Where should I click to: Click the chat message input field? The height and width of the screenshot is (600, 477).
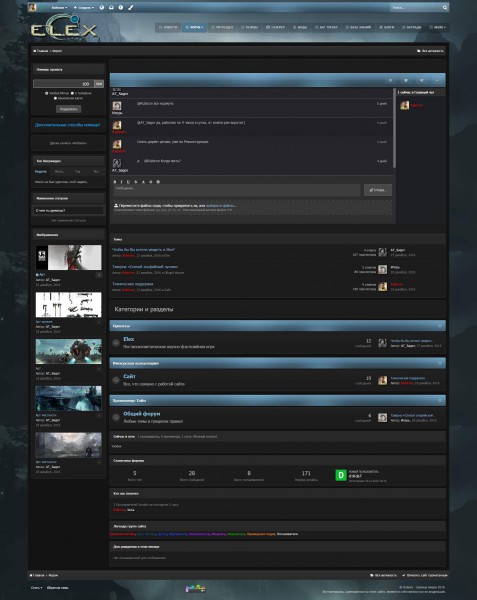click(237, 190)
